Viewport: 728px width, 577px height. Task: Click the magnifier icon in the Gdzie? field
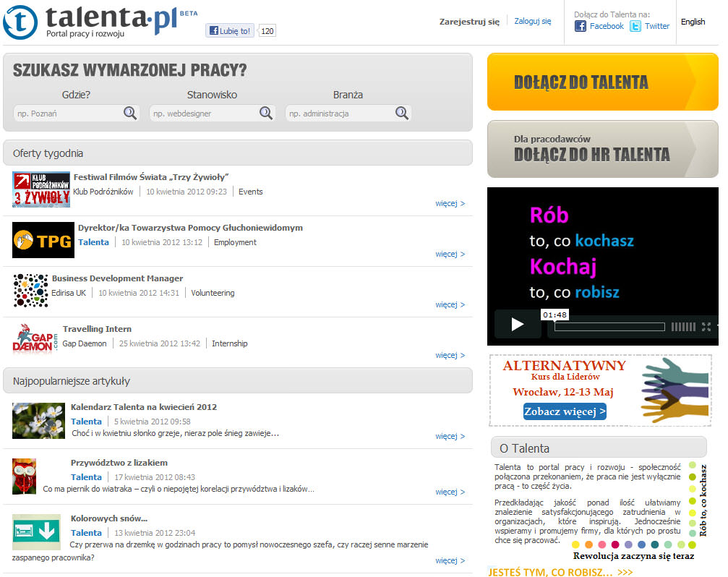pyautogui.click(x=129, y=113)
